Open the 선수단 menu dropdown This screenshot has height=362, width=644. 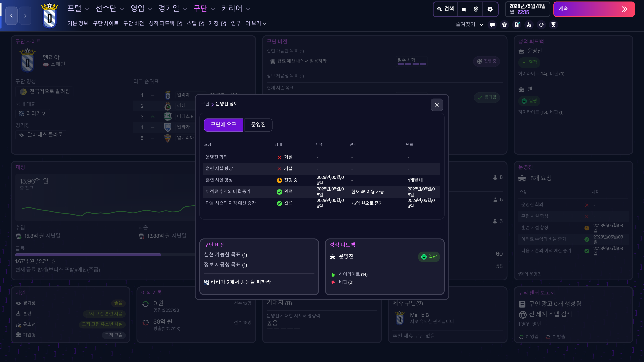coord(110,9)
